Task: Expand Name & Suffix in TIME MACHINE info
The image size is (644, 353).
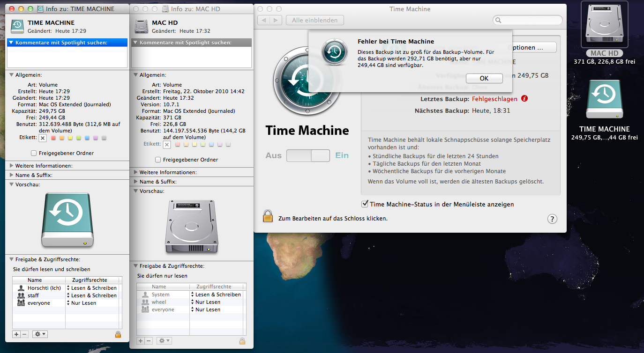Action: pos(11,175)
